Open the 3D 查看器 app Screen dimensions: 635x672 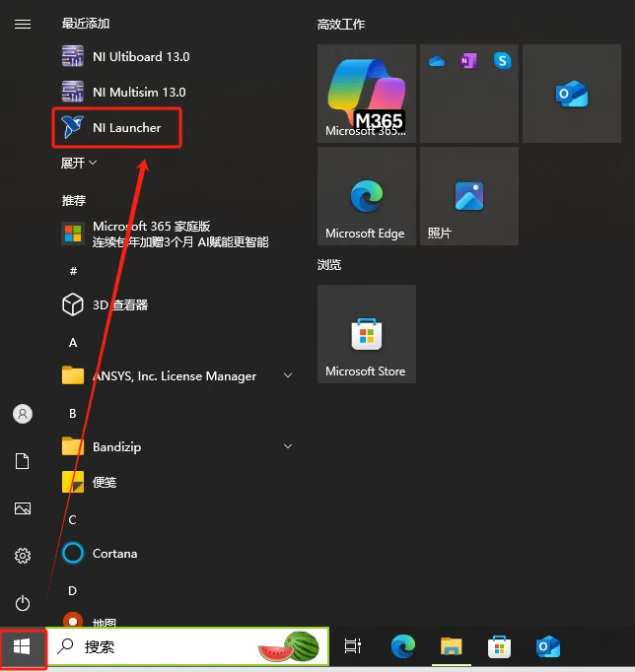[x=106, y=304]
